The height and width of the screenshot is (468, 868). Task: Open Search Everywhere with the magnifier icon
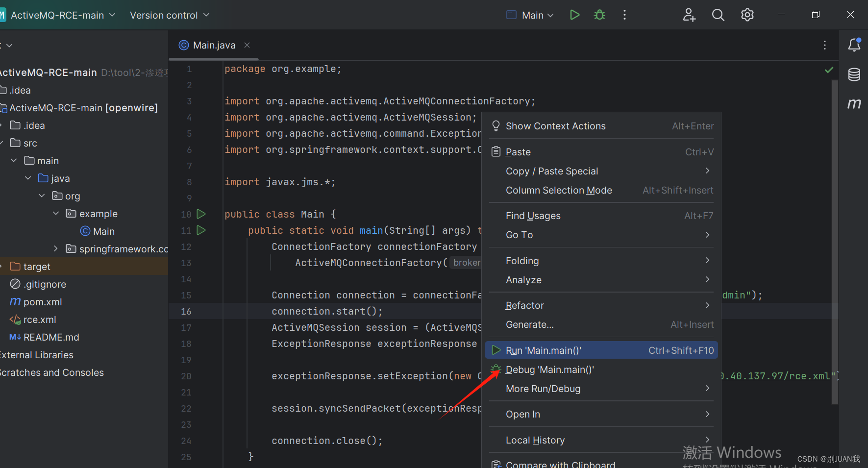[x=718, y=15]
